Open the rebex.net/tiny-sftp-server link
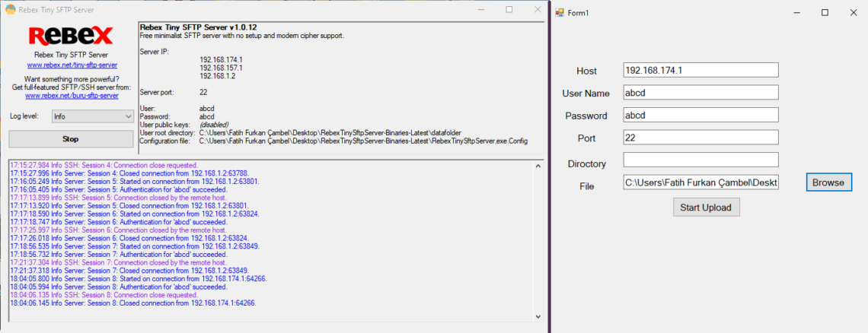This screenshot has height=333, width=868. click(72, 65)
